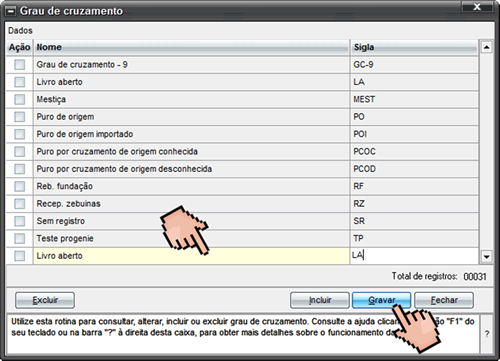This screenshot has height=361, width=500.
Task: Select checkbox for Puro de origem row (sigla PO)
Action: tap(20, 117)
